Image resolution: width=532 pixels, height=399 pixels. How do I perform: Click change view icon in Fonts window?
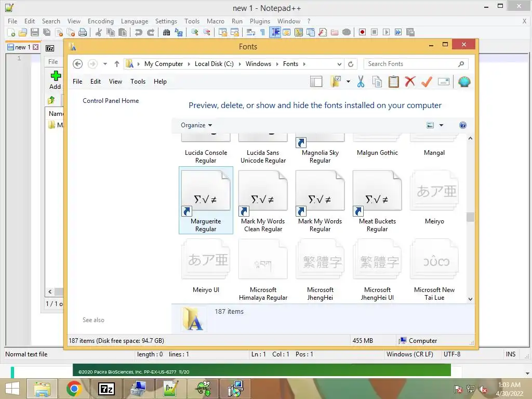point(430,125)
